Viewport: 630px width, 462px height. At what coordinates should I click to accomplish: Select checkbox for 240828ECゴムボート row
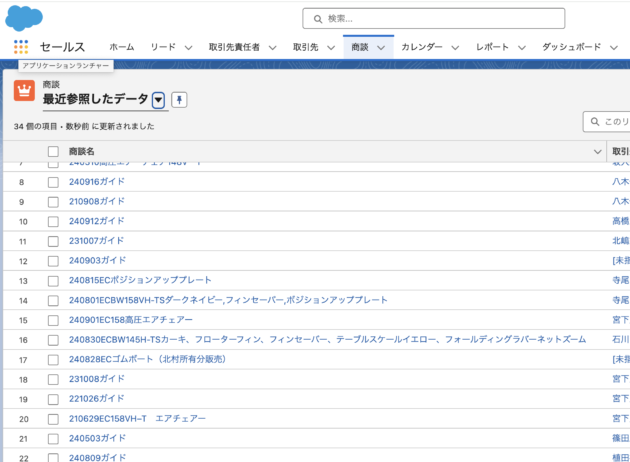(x=53, y=360)
